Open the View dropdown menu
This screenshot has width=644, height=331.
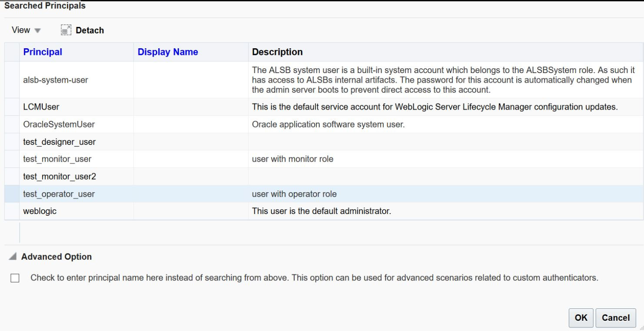click(26, 30)
